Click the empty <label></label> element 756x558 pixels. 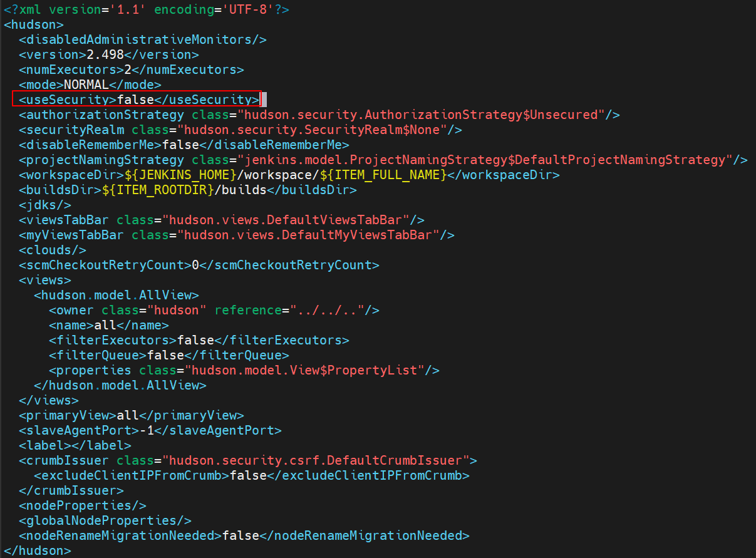(x=75, y=445)
